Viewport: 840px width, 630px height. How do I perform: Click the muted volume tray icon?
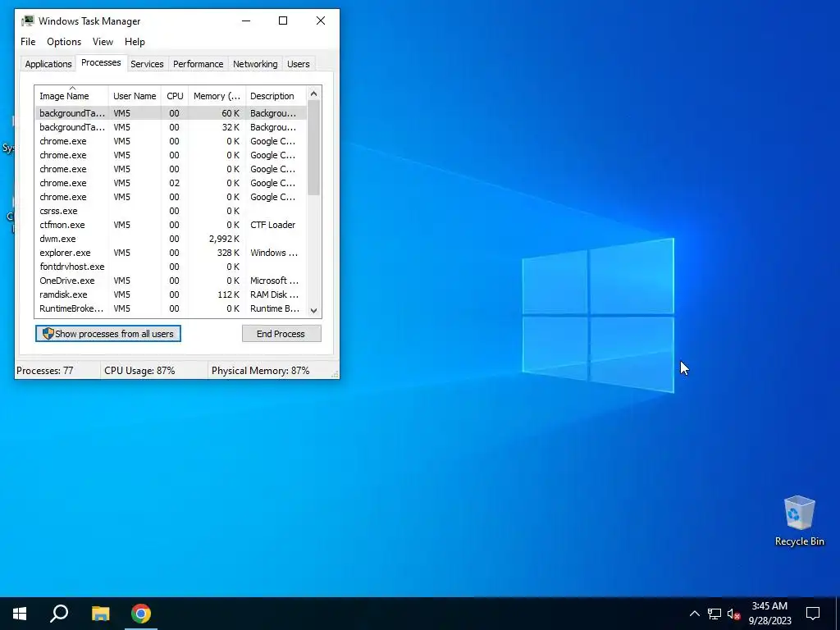(733, 614)
